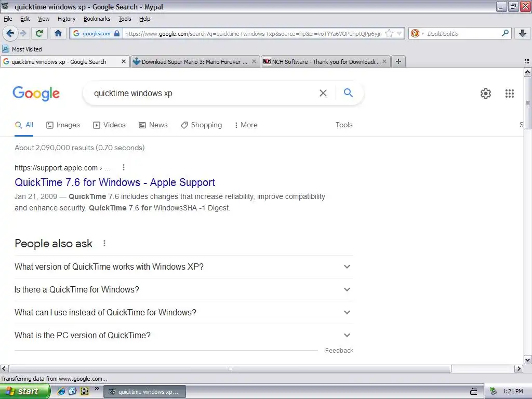Screen dimensions: 532x399
Task: Bookmark this page with the star
Action: tap(389, 33)
